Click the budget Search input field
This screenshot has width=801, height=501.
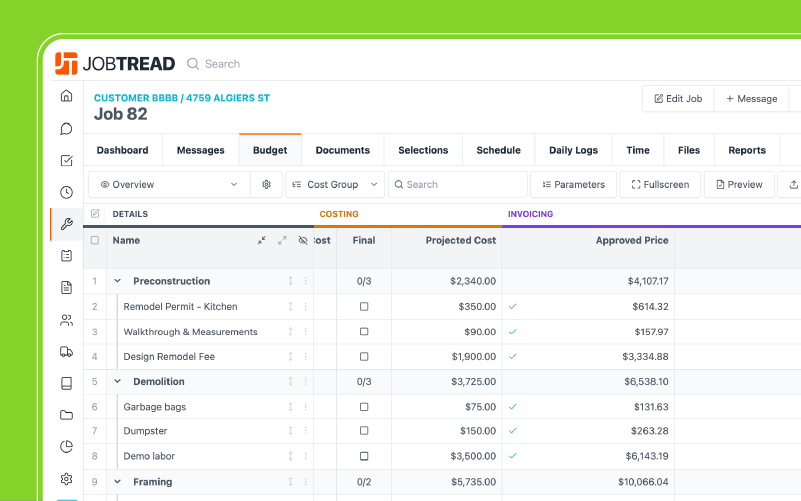tap(457, 185)
